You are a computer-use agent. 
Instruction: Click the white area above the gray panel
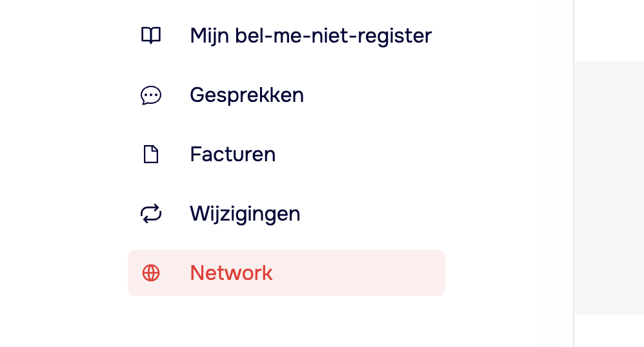point(609,29)
